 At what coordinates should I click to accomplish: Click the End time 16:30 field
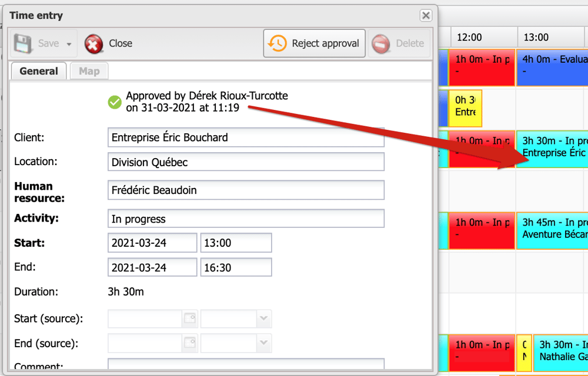(236, 267)
